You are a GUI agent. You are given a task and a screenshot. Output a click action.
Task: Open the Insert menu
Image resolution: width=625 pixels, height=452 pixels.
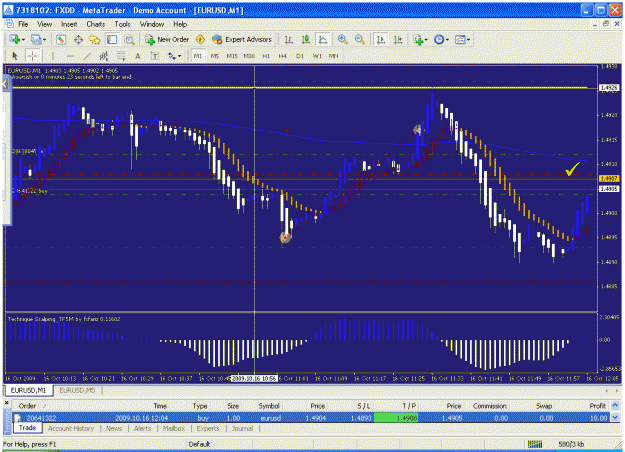pyautogui.click(x=69, y=24)
